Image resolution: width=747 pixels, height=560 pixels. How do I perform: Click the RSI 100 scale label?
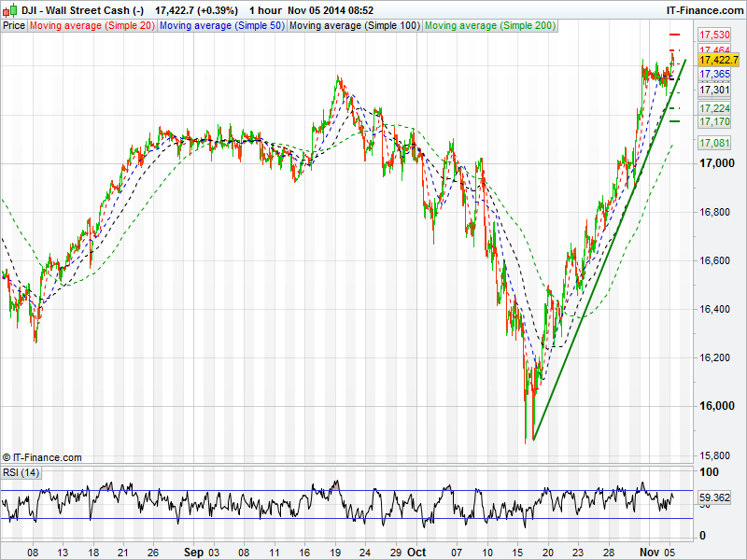tap(709, 472)
